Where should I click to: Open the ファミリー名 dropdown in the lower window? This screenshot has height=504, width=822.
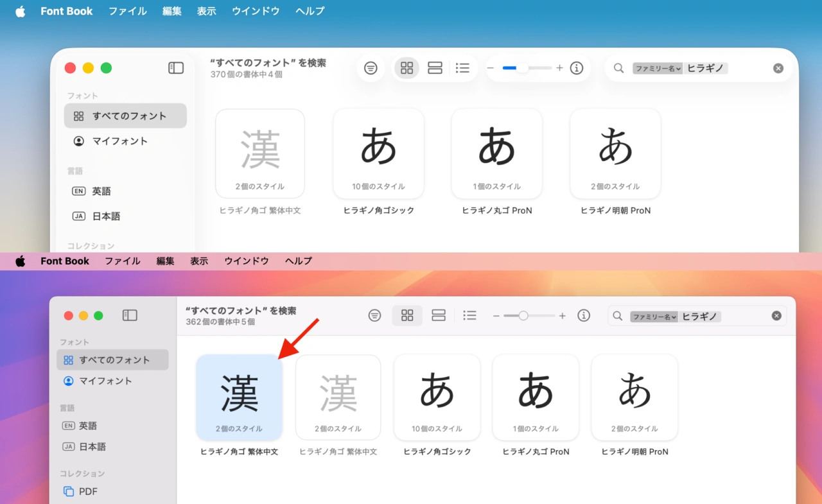click(x=655, y=316)
